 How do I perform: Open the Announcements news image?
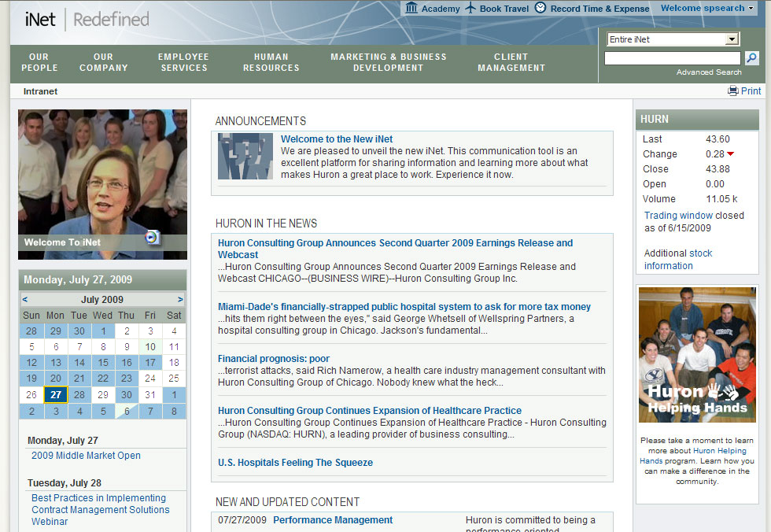(x=245, y=156)
